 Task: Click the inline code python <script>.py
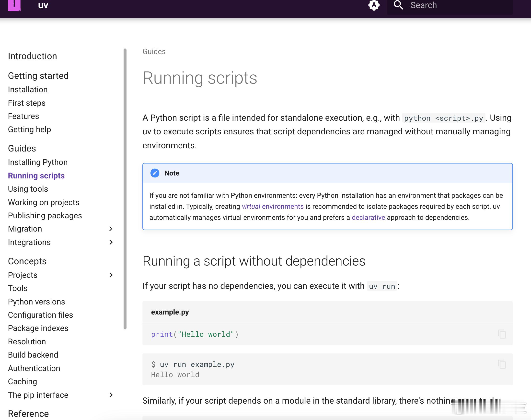[x=443, y=118]
